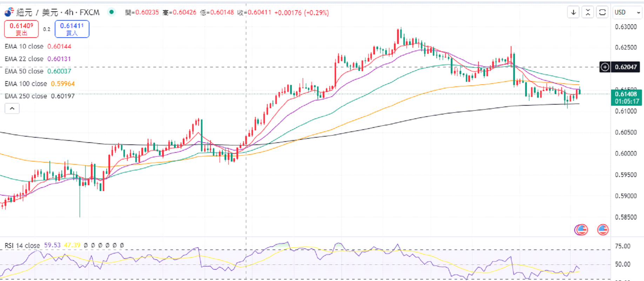Click the RSI 50.00 axis label
Image resolution: width=644 pixels, height=281 pixels.
pyautogui.click(x=623, y=264)
